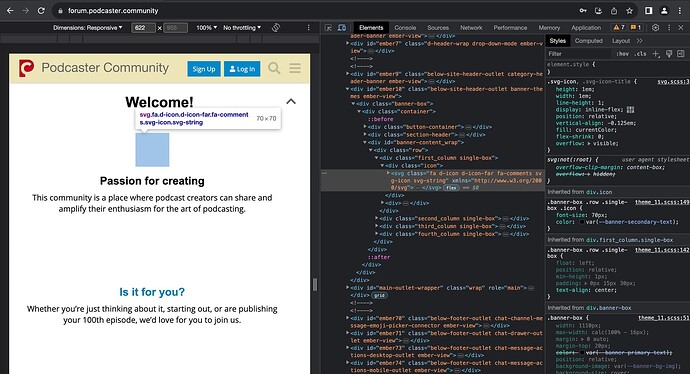
Task: Click the banner-secondary-text color swatch
Action: [581, 222]
